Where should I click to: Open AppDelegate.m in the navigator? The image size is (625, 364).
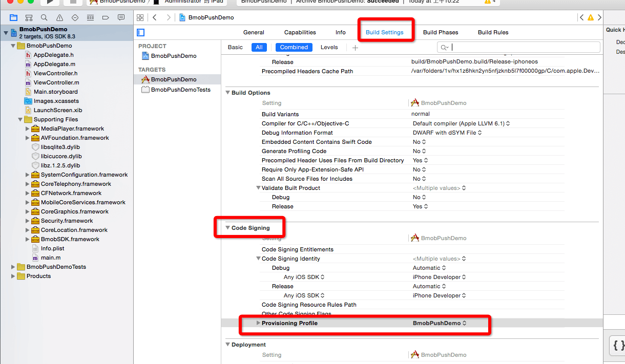(54, 64)
